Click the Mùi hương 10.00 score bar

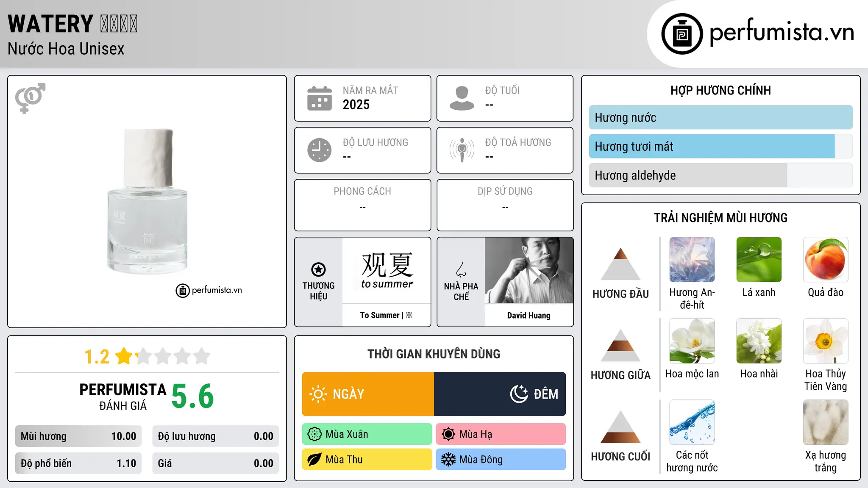point(78,436)
